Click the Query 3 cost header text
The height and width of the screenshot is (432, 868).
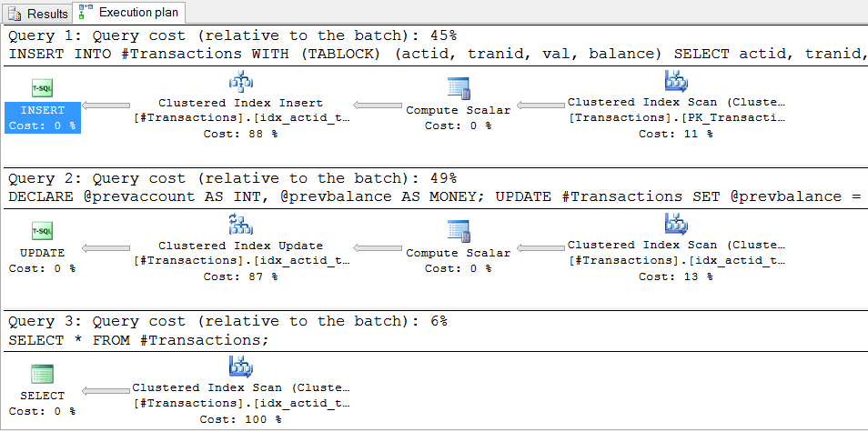(x=227, y=321)
